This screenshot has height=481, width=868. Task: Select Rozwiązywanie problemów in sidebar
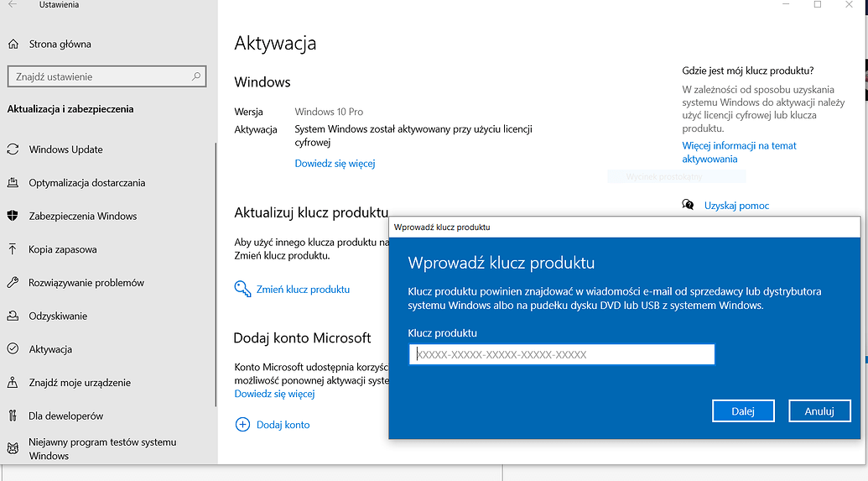(x=86, y=283)
